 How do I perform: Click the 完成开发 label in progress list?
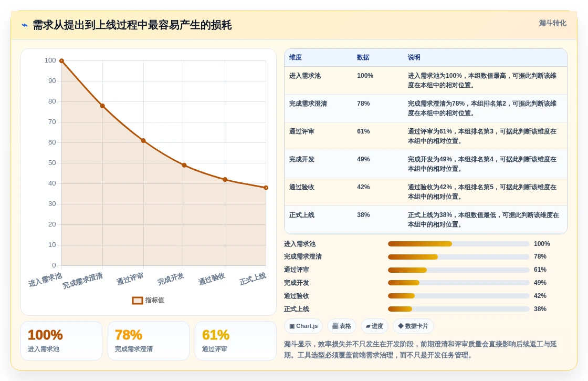(297, 283)
